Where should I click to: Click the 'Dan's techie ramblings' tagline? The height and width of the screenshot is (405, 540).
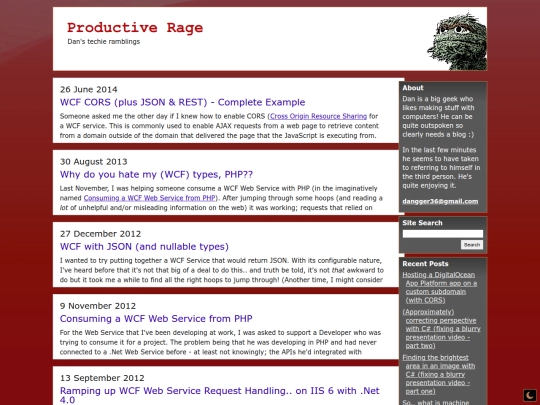tap(104, 42)
